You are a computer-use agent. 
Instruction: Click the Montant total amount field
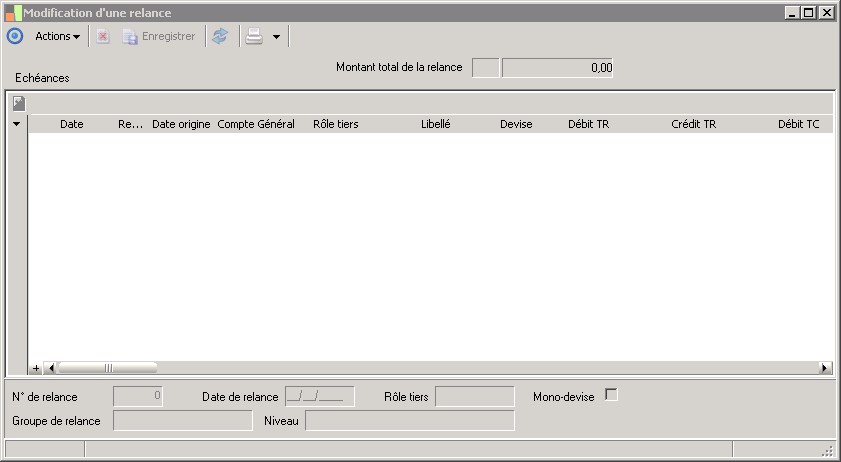pos(557,68)
